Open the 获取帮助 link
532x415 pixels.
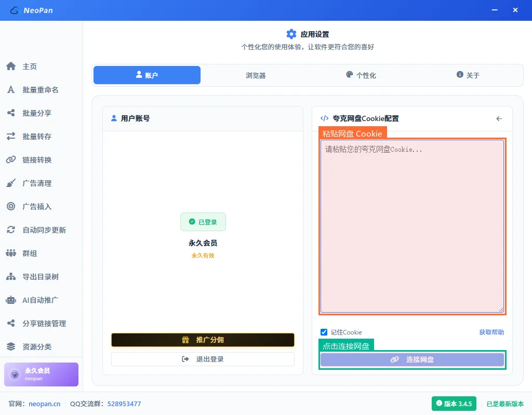click(491, 332)
